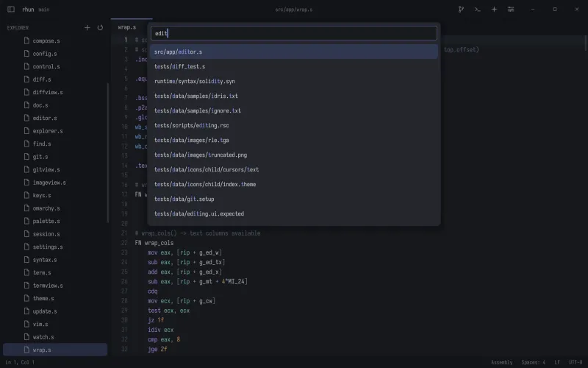
Task: Choose tests/data/images/rle.tga result
Action: click(x=293, y=140)
